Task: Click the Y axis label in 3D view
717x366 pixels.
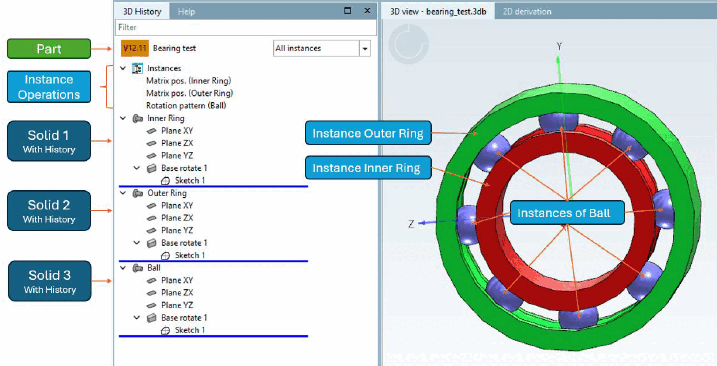Action: pyautogui.click(x=559, y=46)
